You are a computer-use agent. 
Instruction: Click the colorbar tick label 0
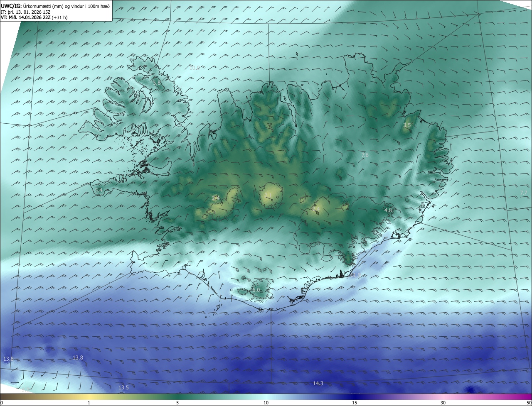click(x=1, y=403)
